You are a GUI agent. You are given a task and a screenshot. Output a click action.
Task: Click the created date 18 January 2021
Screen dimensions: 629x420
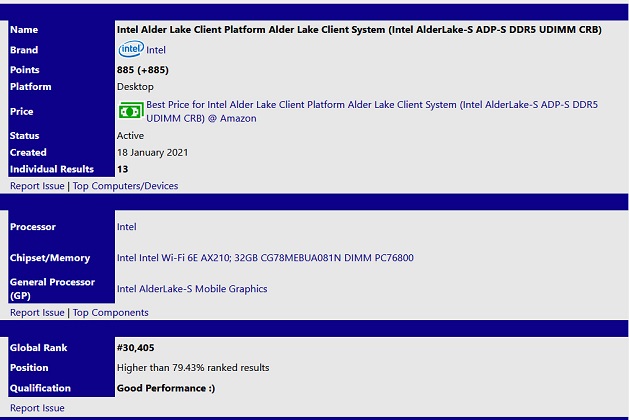[x=152, y=152]
